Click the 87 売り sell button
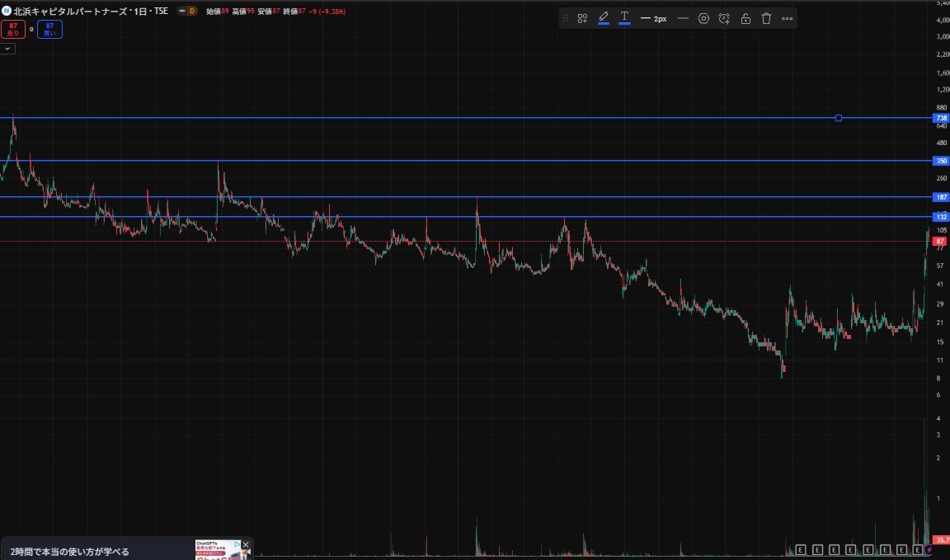This screenshot has height=560, width=950. (12, 29)
